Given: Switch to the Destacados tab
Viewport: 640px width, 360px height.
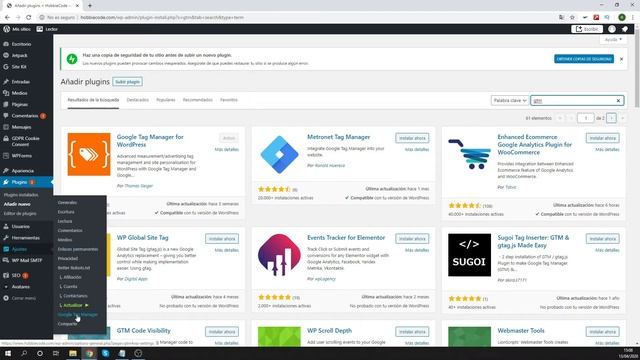Looking at the screenshot, I should click(x=138, y=100).
